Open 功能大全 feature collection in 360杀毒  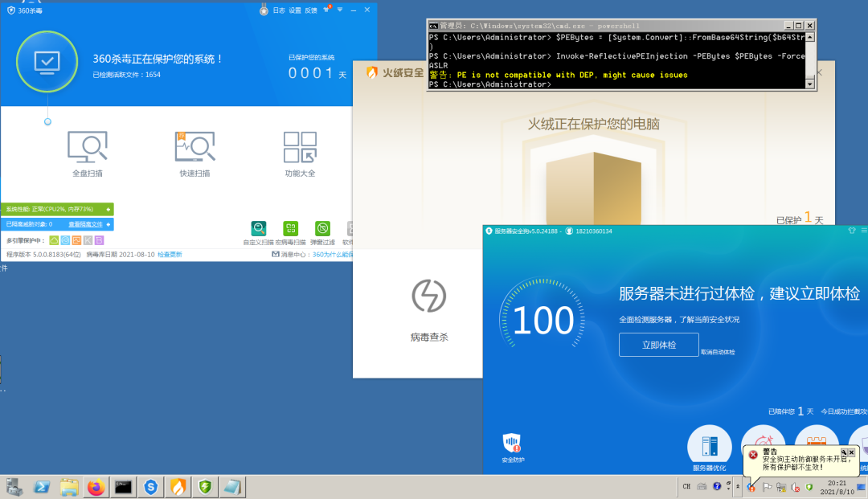point(300,153)
